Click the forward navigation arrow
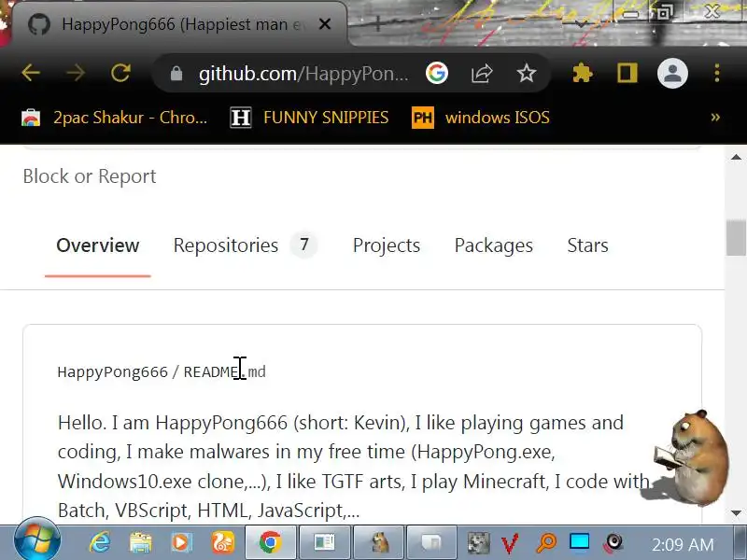747x560 pixels. pos(76,74)
